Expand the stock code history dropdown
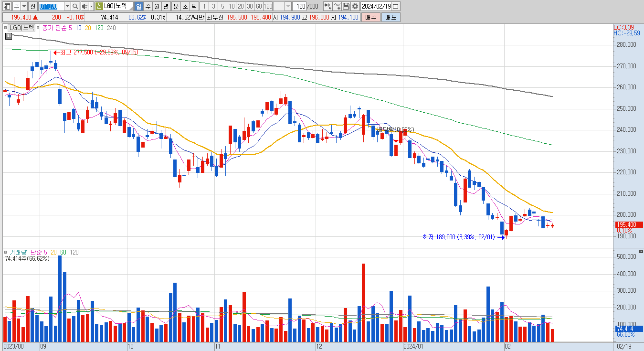The width and height of the screenshot is (644, 351). tap(67, 6)
